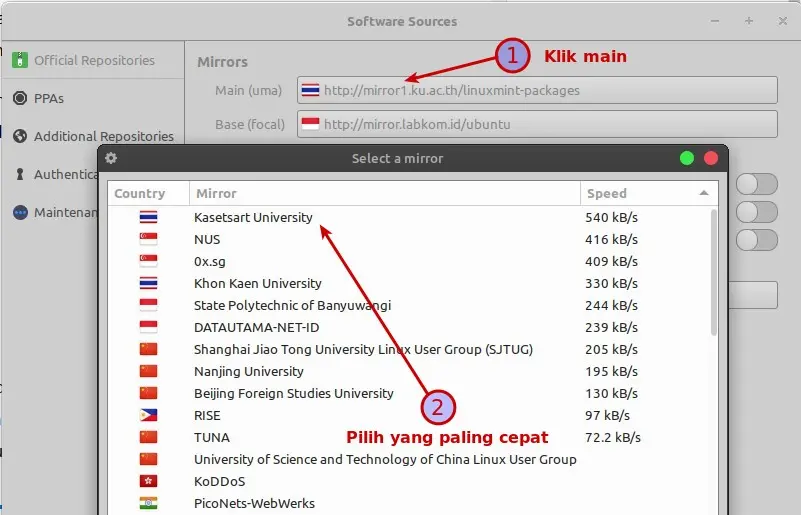This screenshot has height=515, width=801.
Task: Toggle third switch in Software Sources window
Action: click(x=757, y=240)
